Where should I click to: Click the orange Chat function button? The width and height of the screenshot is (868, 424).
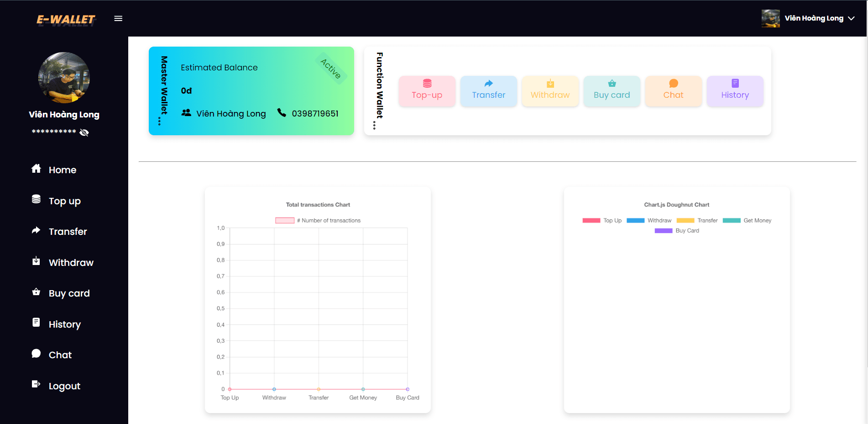pyautogui.click(x=674, y=91)
